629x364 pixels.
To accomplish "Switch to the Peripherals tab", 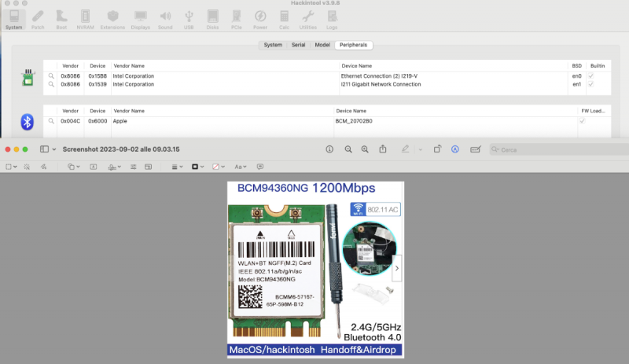I will 353,45.
